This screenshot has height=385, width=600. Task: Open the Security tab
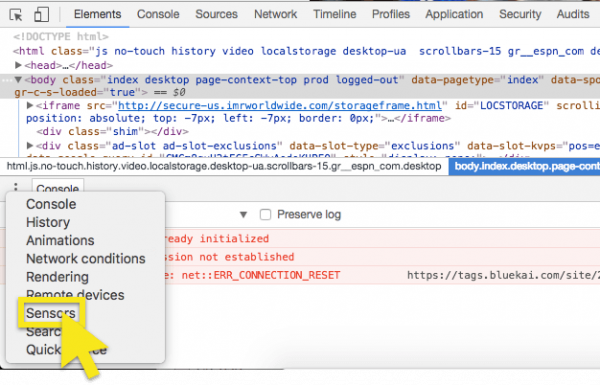[x=520, y=14]
